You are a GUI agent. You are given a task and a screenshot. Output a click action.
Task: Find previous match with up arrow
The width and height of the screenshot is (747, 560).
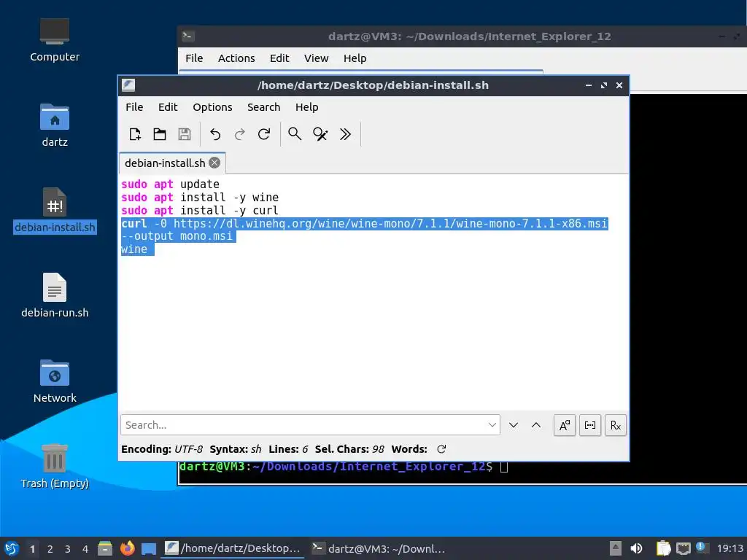coord(536,425)
